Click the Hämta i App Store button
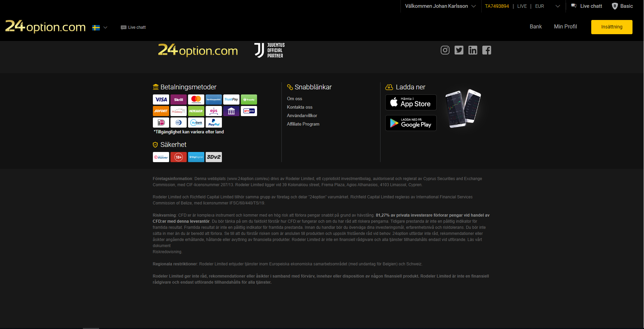 tap(411, 102)
